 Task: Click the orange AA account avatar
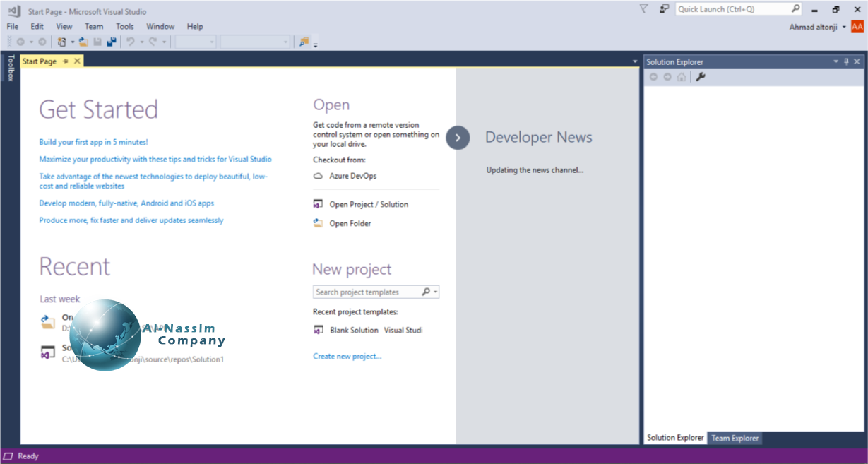point(857,27)
